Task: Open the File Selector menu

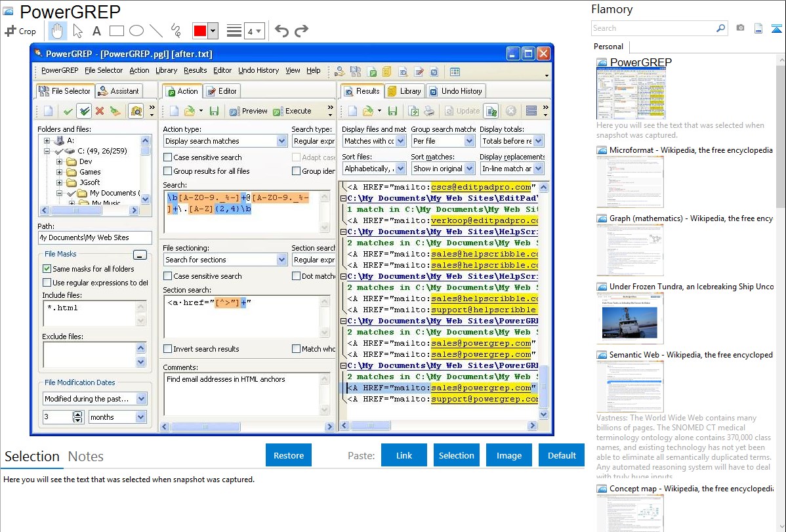Action: pos(103,70)
